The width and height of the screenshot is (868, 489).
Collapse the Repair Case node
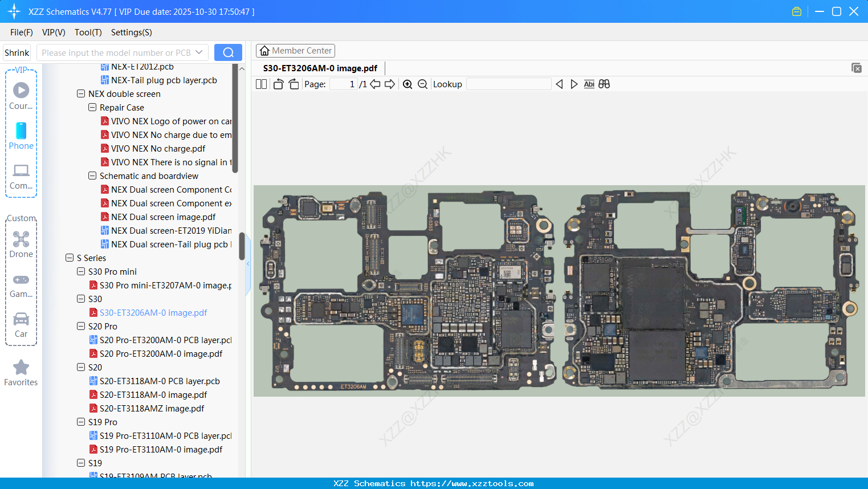[x=92, y=107]
